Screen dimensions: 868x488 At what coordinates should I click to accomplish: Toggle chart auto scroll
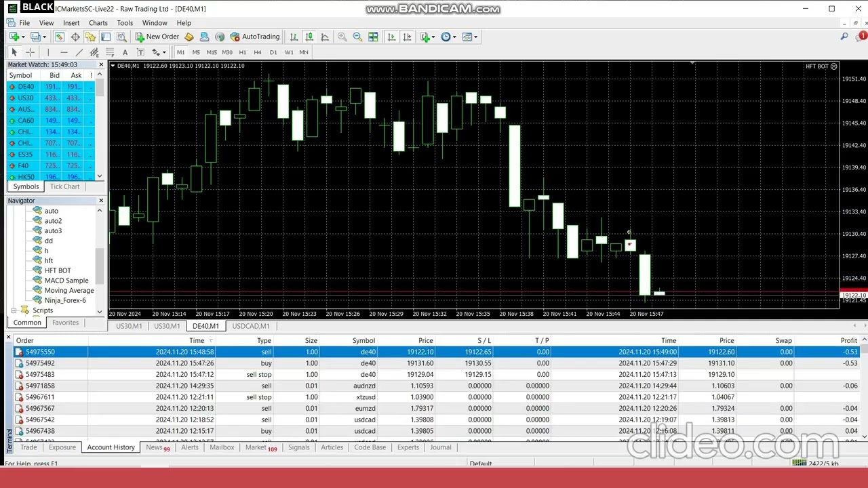pos(391,37)
